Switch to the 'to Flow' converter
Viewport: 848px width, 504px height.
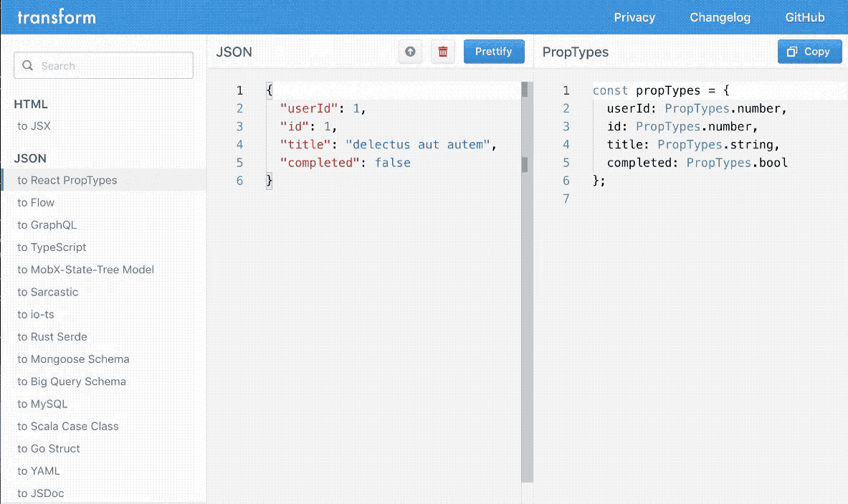click(x=36, y=202)
